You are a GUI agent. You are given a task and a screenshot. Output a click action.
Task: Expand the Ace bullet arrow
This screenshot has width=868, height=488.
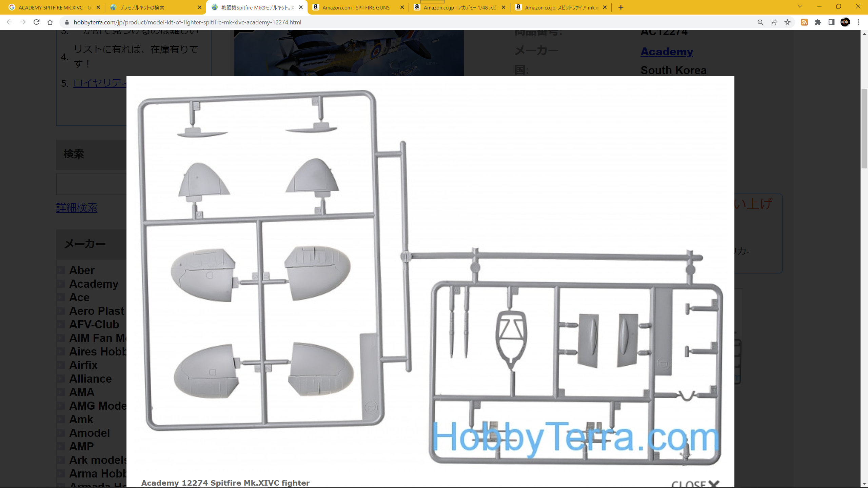click(61, 298)
